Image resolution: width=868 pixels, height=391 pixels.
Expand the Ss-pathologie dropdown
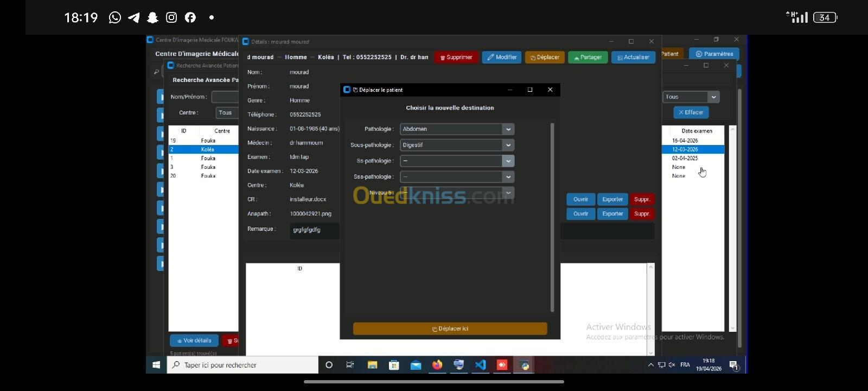coord(457,161)
